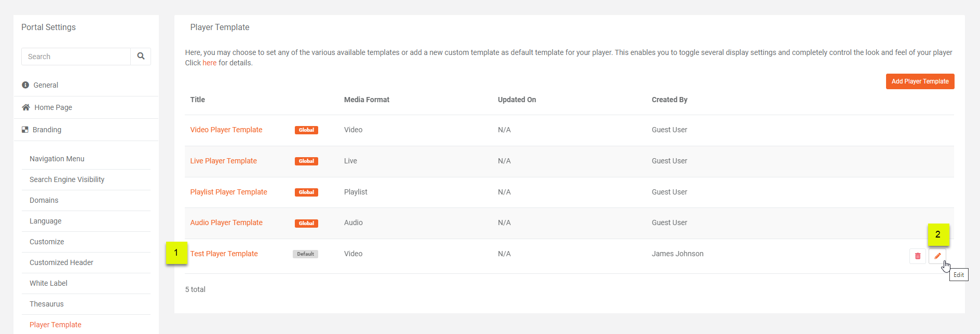Open the Playlist Player Template link
The width and height of the screenshot is (980, 334).
click(x=228, y=192)
